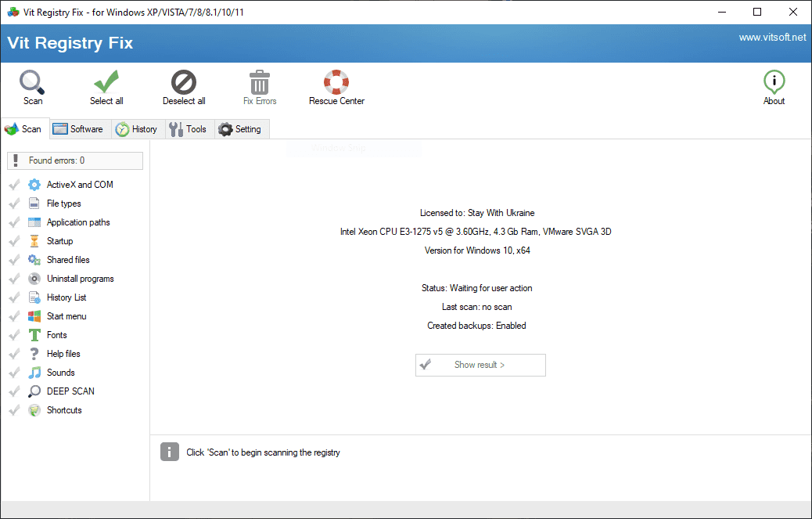Image resolution: width=812 pixels, height=519 pixels.
Task: Click the app icon in the title bar
Action: tap(13, 12)
